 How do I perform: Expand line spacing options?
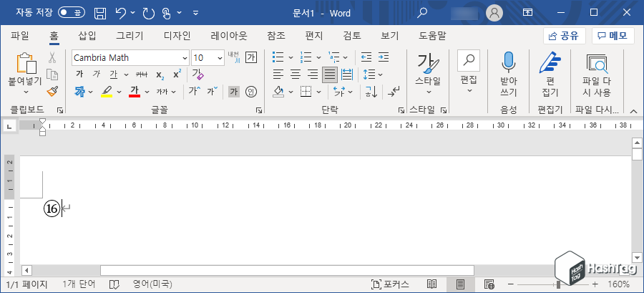[381, 75]
